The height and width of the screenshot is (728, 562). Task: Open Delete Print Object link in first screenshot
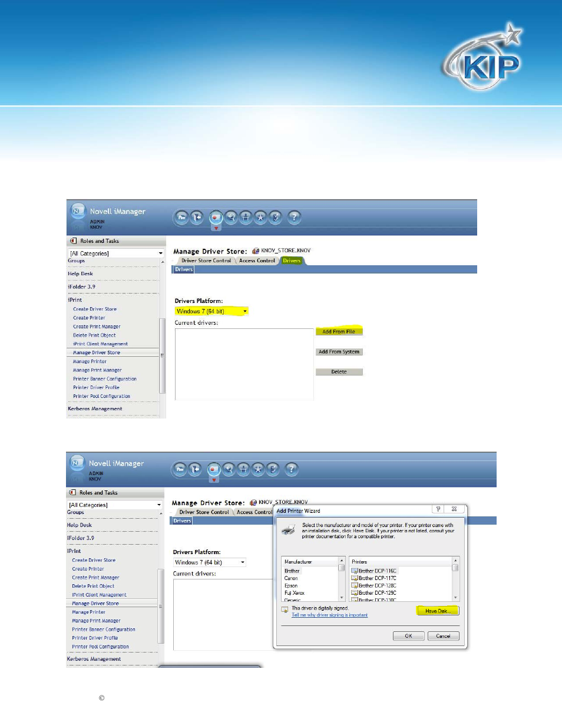(94, 335)
